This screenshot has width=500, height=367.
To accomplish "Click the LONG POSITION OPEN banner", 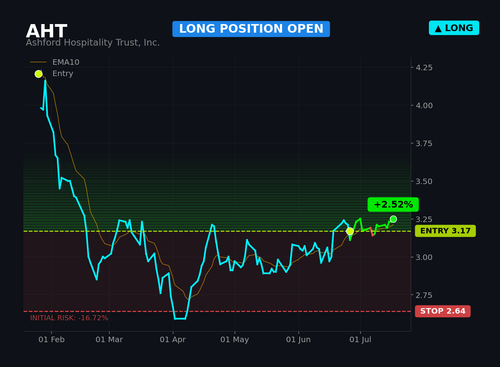I will pos(251,29).
